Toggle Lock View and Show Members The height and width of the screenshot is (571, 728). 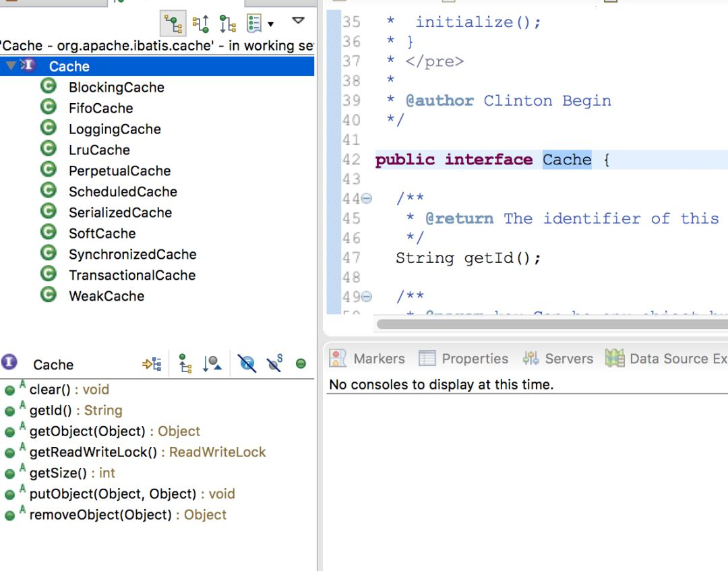coord(152,364)
